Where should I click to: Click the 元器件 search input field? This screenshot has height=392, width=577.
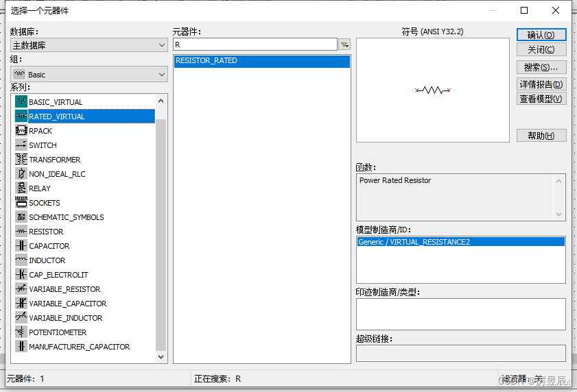coord(255,44)
